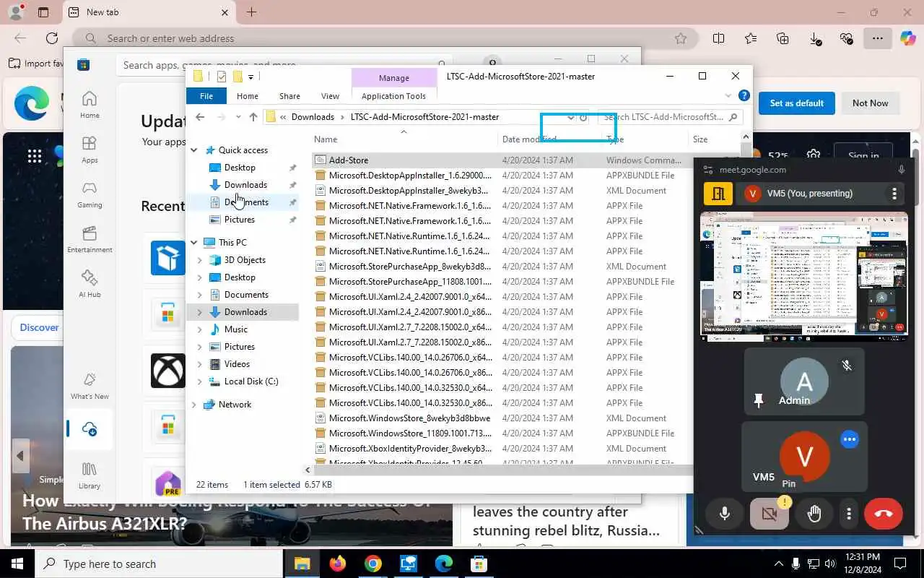Open Apps section in Microsoft Store sidebar

pyautogui.click(x=90, y=150)
